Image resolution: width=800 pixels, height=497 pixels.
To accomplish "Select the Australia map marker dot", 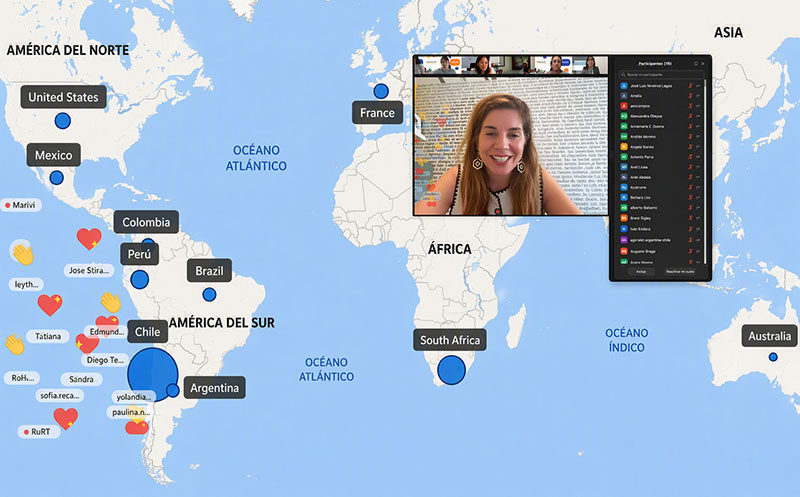I will point(773,357).
